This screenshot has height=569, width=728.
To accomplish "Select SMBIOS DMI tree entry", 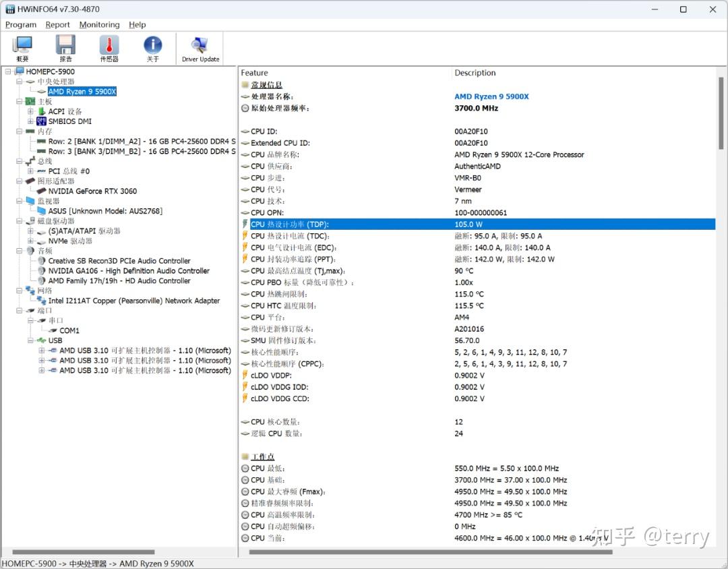I will click(69, 121).
